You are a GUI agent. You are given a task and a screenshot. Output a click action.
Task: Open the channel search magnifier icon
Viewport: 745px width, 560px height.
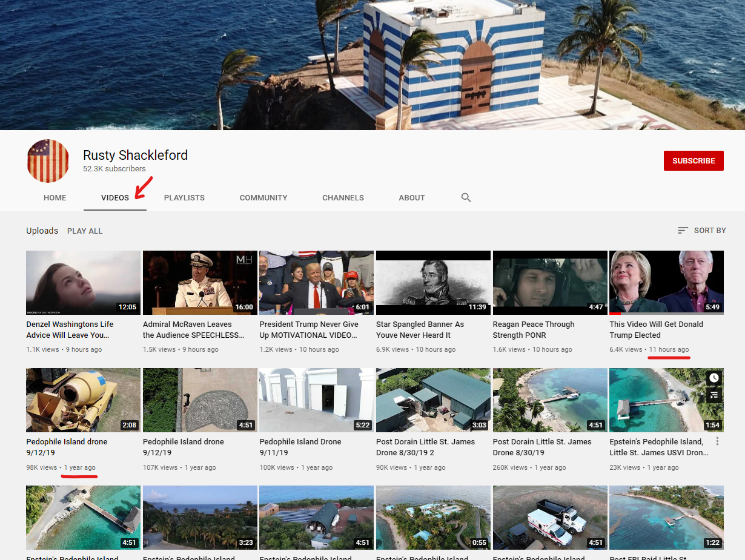[466, 197]
